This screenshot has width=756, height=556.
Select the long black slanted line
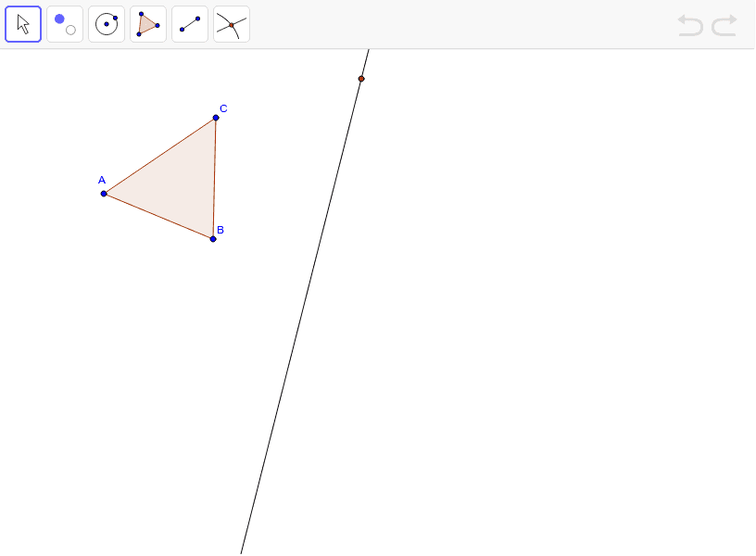click(305, 301)
